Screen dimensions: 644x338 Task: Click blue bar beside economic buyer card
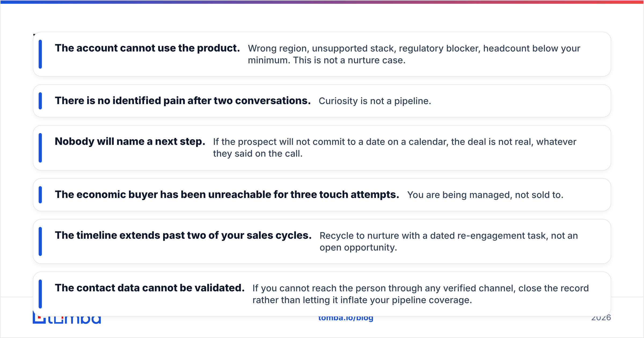40,195
